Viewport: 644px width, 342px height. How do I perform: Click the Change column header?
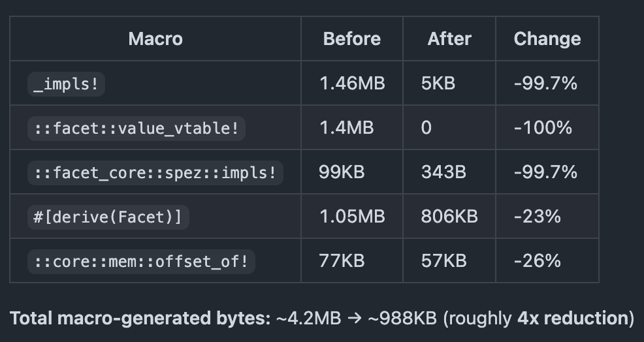[547, 39]
